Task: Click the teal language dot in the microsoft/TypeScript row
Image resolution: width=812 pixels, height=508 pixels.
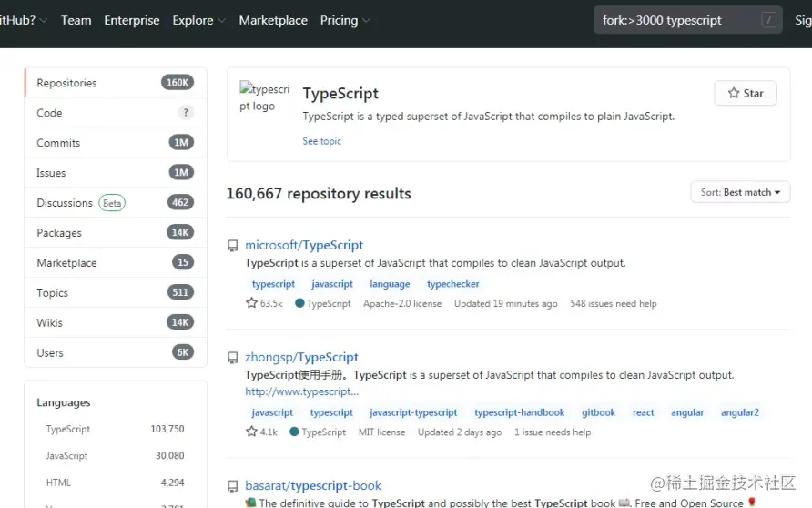Action: [x=299, y=303]
